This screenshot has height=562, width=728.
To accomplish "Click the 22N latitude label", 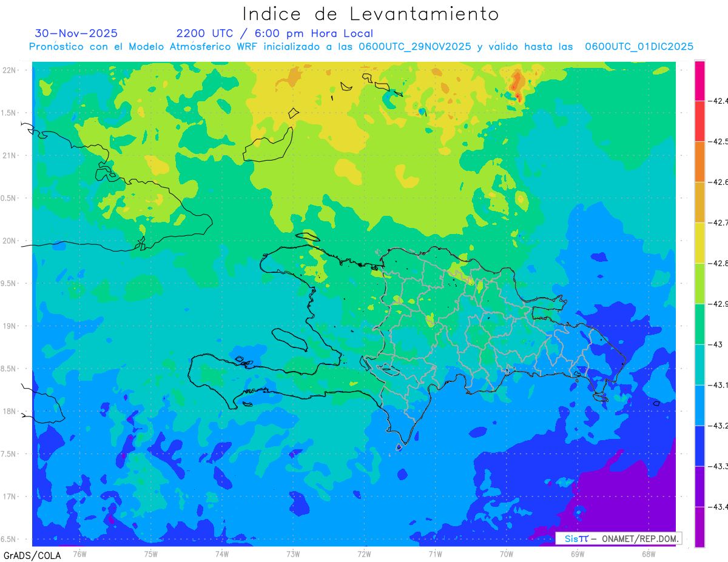I will click(10, 70).
